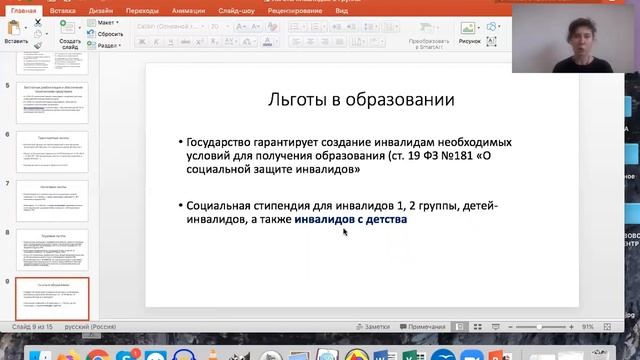Viewport: 640px width, 360px height.
Task: Switch to the Вид tab
Action: point(342,11)
